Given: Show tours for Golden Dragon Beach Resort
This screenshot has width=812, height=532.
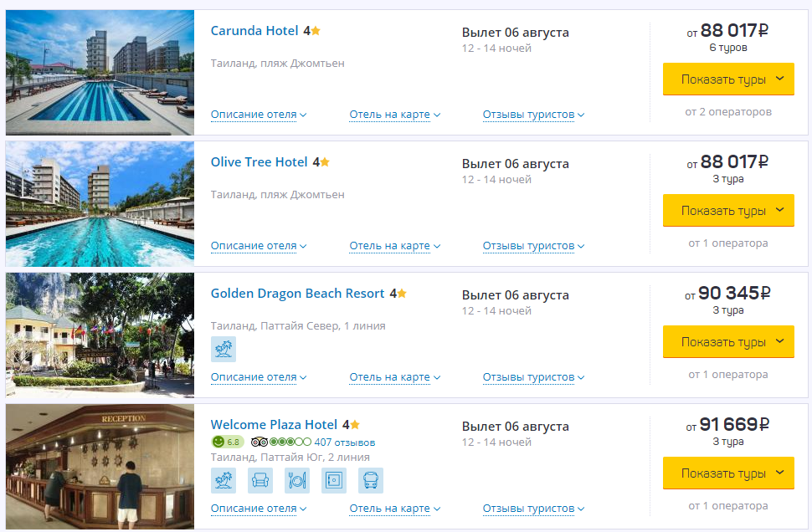Looking at the screenshot, I should coord(728,342).
